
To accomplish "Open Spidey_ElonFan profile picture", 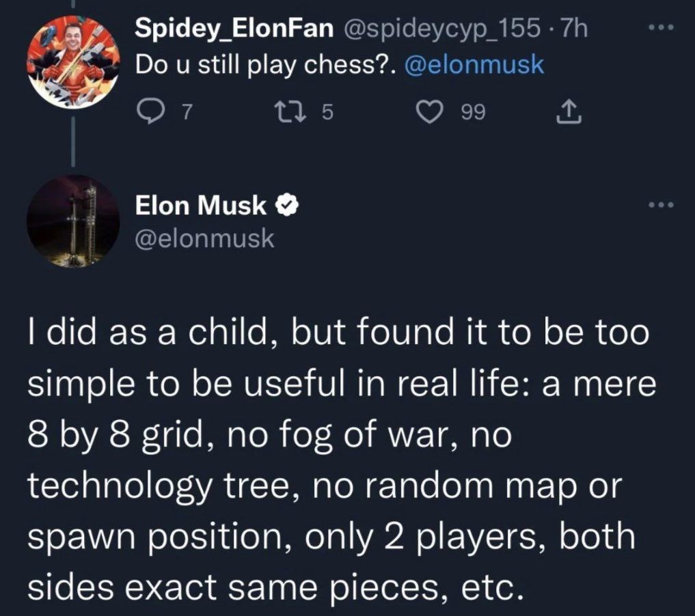I will pos(72,62).
